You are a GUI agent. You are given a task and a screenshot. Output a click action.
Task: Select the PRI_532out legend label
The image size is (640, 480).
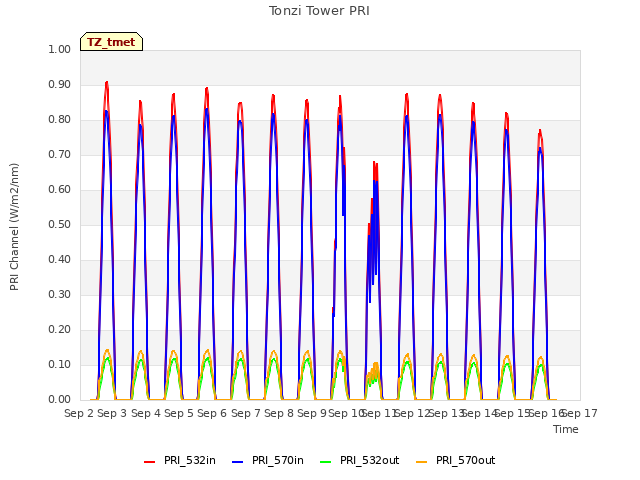pyautogui.click(x=369, y=460)
